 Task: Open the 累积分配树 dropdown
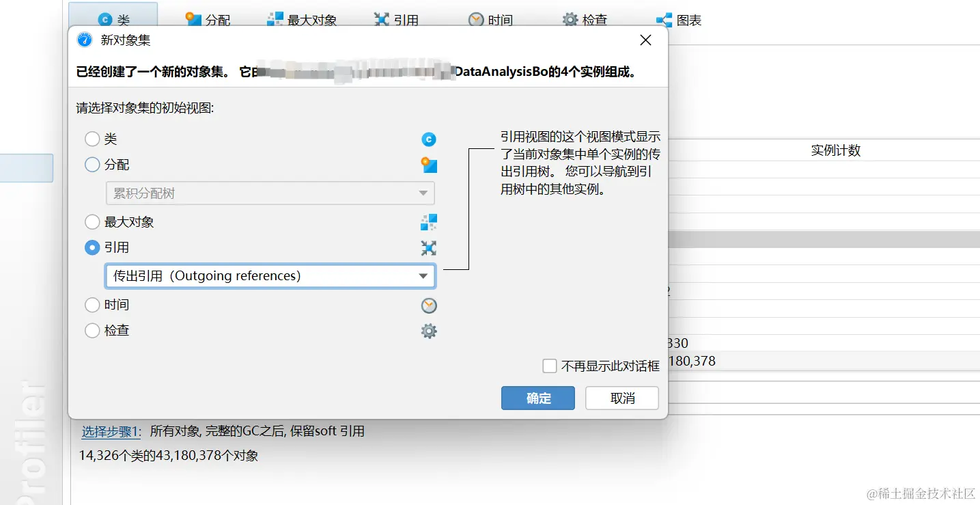[x=270, y=193]
